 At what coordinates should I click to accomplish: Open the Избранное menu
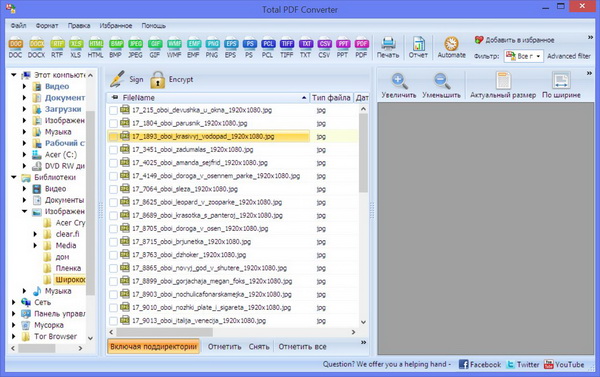[116, 26]
